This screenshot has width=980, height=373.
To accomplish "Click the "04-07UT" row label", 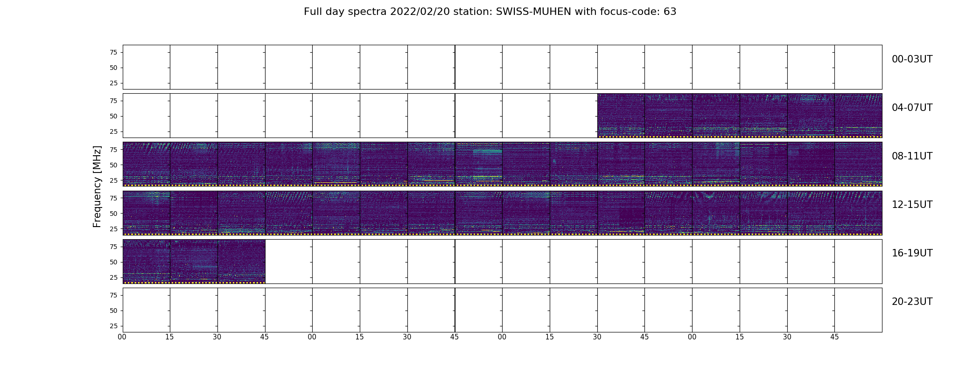I will [912, 108].
